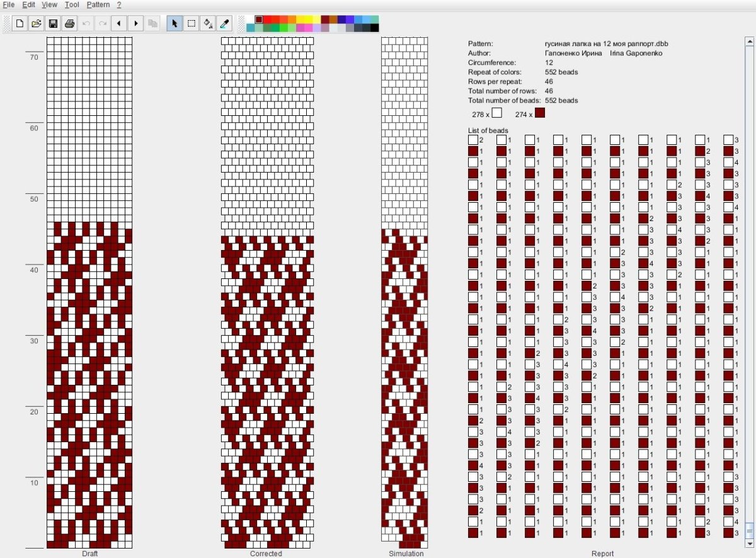Select the rectangular selection tool
756x558 pixels.
point(192,24)
